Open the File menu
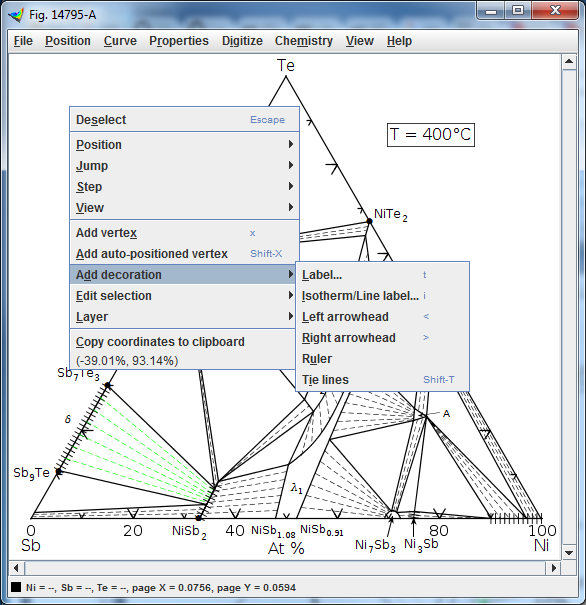Image resolution: width=586 pixels, height=605 pixels. coord(23,41)
